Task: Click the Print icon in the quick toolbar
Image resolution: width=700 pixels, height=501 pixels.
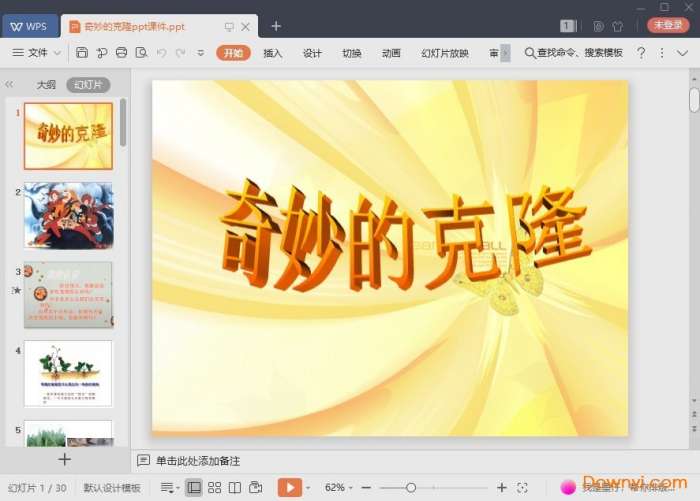Action: 121,53
